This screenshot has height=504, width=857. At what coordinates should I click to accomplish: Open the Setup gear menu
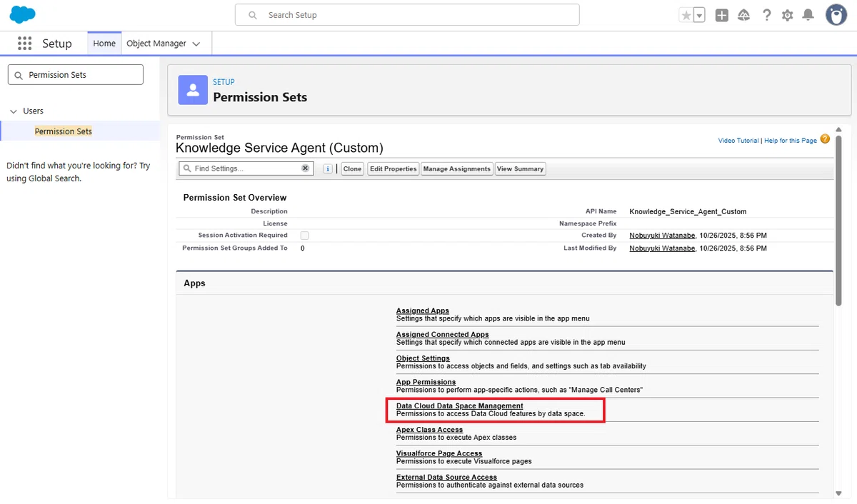(x=787, y=15)
